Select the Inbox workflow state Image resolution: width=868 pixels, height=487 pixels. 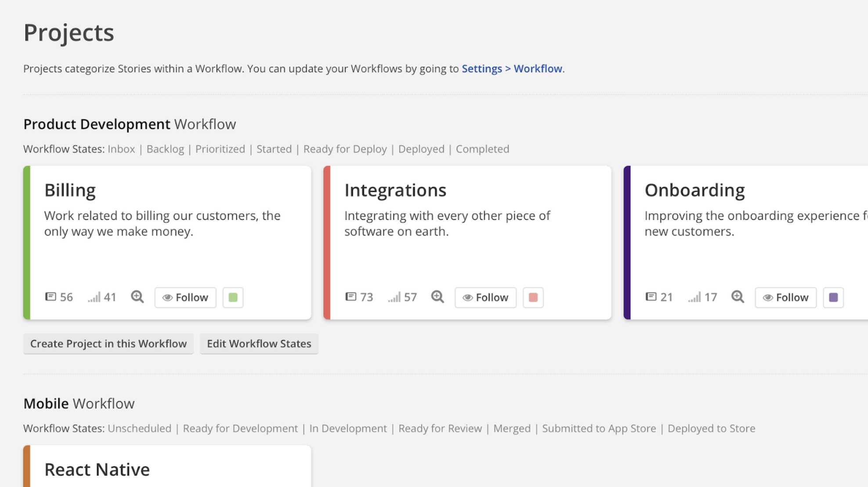click(x=121, y=149)
